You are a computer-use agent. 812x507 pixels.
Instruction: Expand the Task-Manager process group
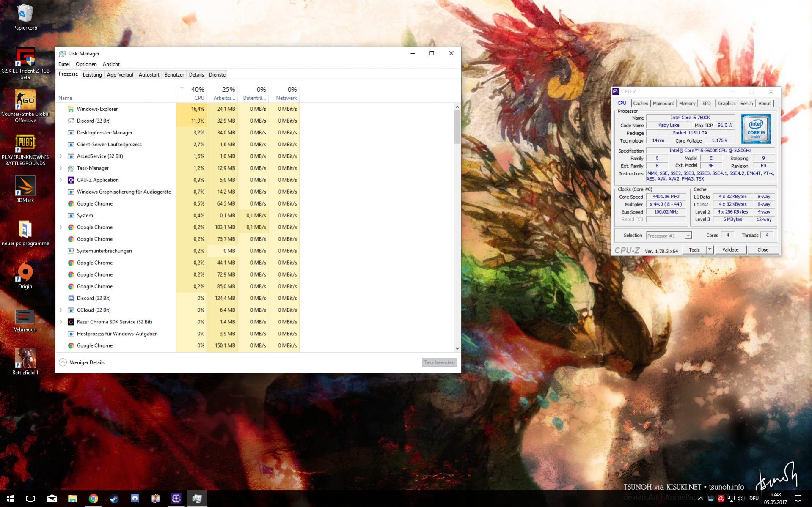click(x=61, y=168)
